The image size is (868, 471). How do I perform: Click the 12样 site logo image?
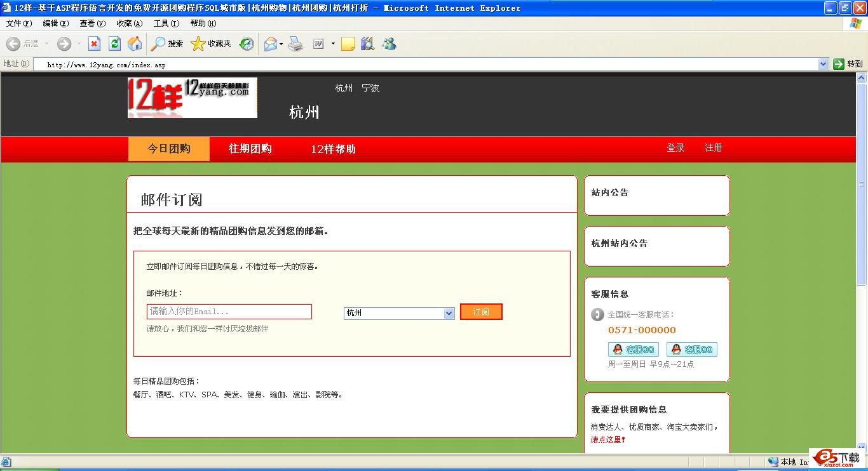tap(192, 98)
